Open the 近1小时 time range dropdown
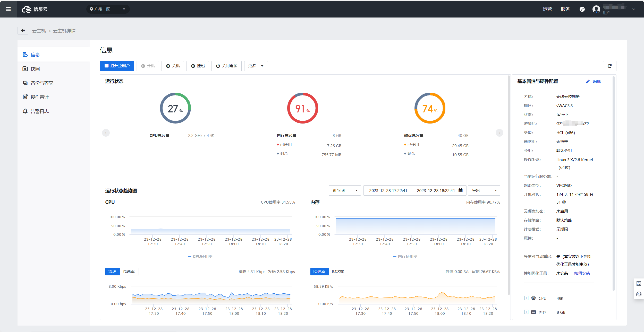The width and height of the screenshot is (644, 332). click(345, 190)
